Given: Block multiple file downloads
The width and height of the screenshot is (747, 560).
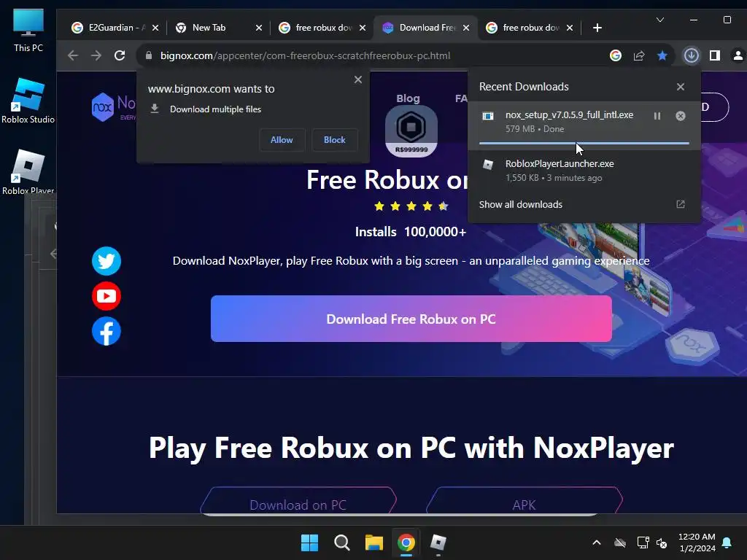Looking at the screenshot, I should (334, 140).
